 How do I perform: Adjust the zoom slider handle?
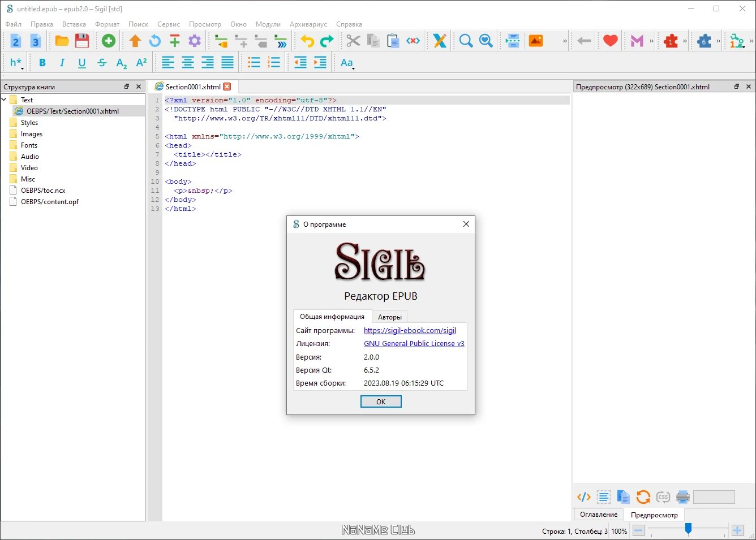tap(688, 529)
